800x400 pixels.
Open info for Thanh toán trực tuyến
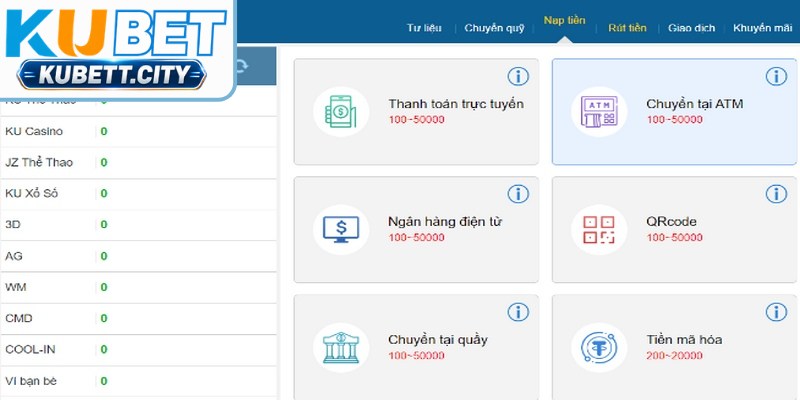click(518, 77)
